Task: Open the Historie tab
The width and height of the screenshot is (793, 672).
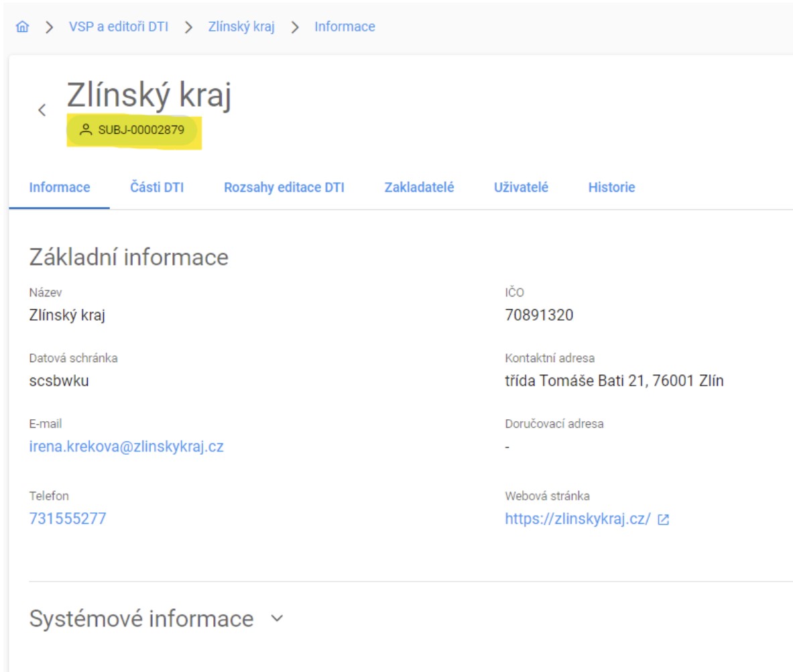Action: coord(611,188)
